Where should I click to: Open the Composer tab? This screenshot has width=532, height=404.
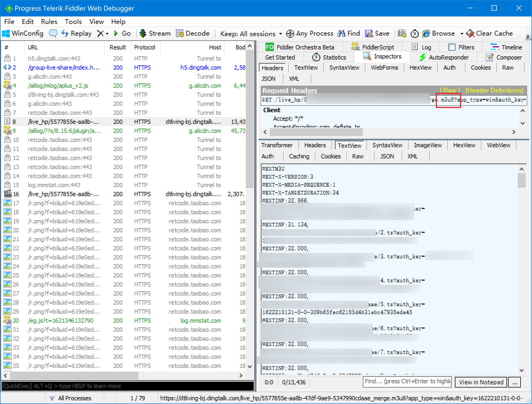point(504,57)
